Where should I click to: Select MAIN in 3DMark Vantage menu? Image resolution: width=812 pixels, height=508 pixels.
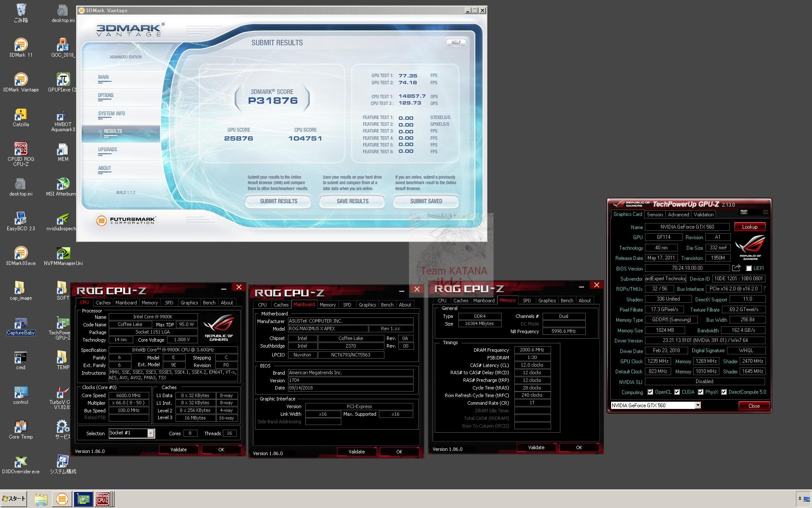click(103, 77)
